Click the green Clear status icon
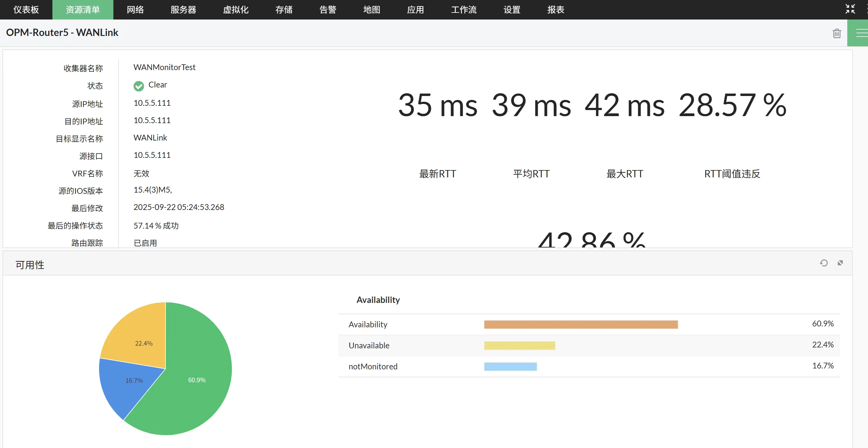The image size is (868, 448). tap(138, 86)
